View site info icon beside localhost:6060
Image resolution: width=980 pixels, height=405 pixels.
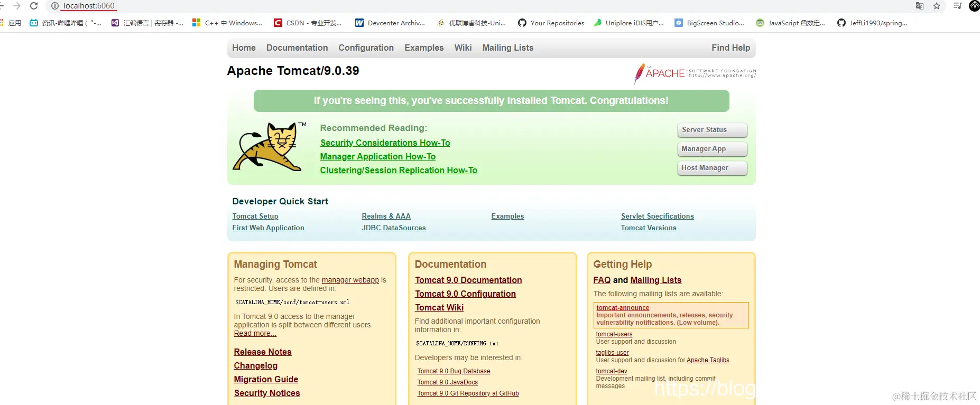click(x=54, y=6)
